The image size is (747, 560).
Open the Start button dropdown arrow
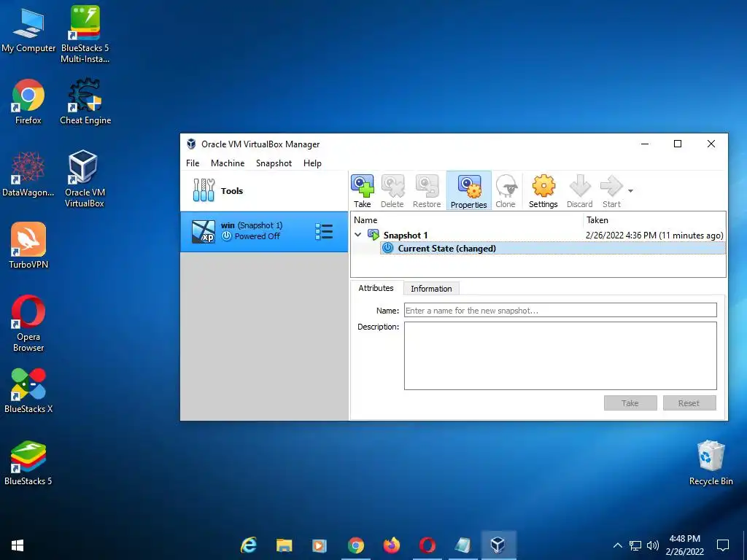click(630, 191)
